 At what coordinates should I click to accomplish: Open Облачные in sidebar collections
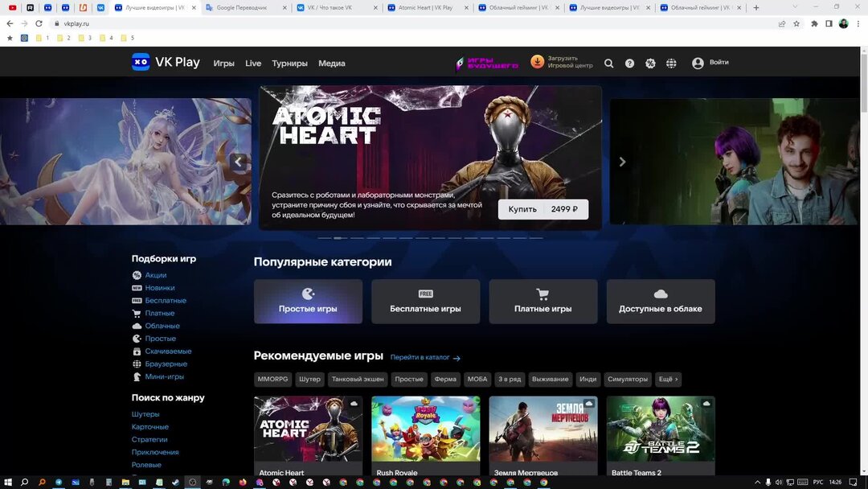pos(162,327)
